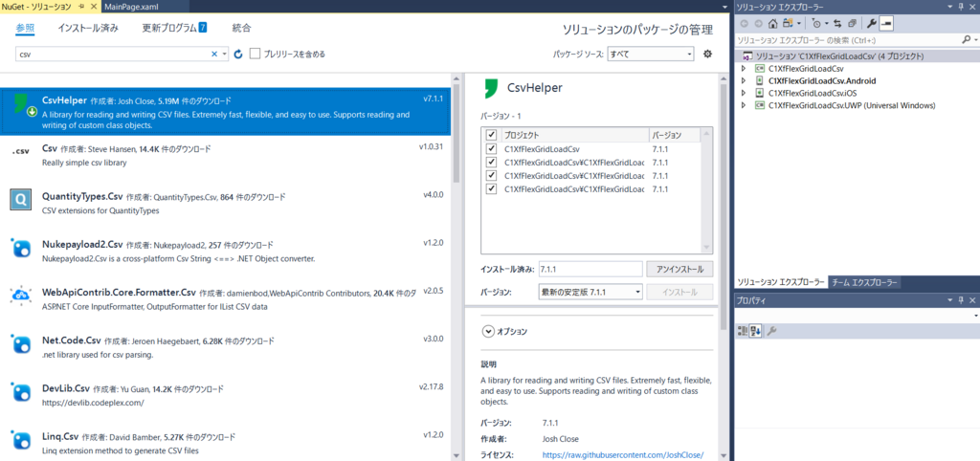The image size is (980, 461).
Task: Open version dropdown showing 7.1.1
Action: [x=590, y=292]
